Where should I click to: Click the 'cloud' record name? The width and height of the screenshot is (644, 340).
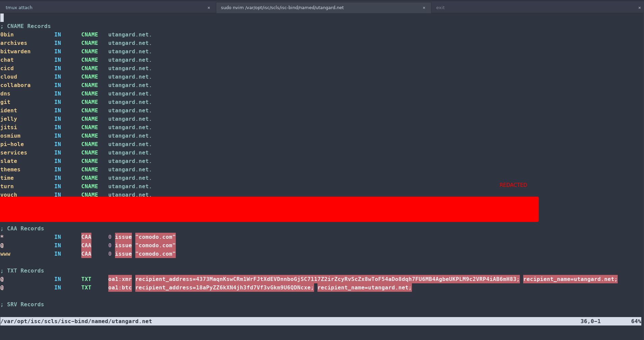point(9,77)
